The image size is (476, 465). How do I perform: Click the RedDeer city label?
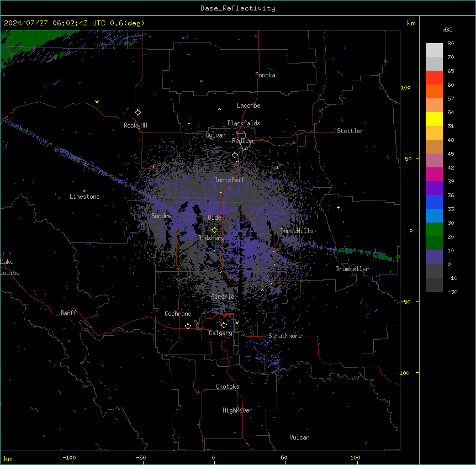coord(243,141)
